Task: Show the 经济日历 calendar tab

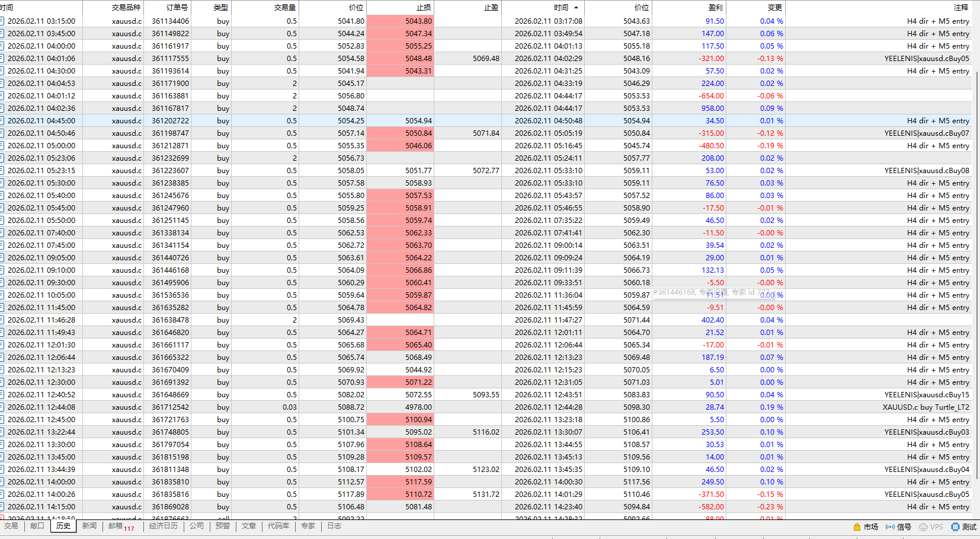Action: (164, 526)
